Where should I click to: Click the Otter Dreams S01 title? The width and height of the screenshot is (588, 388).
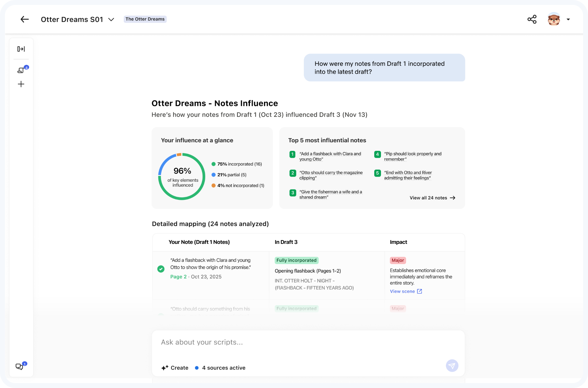(72, 20)
